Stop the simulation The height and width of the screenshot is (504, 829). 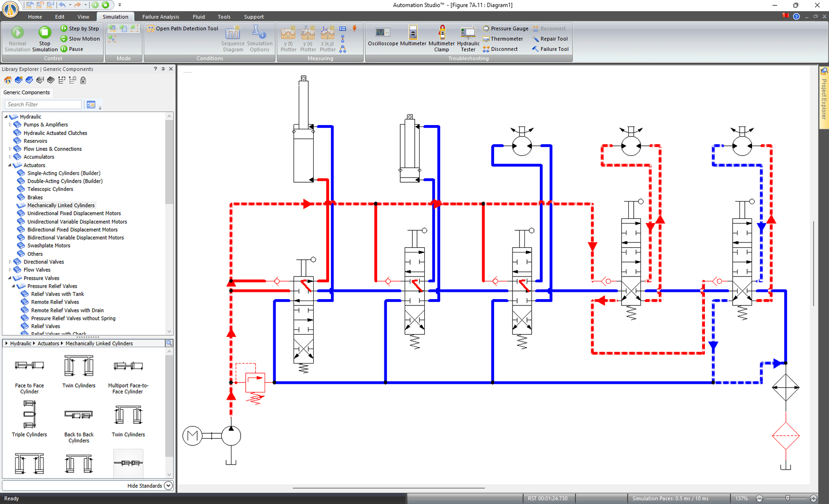coord(44,36)
